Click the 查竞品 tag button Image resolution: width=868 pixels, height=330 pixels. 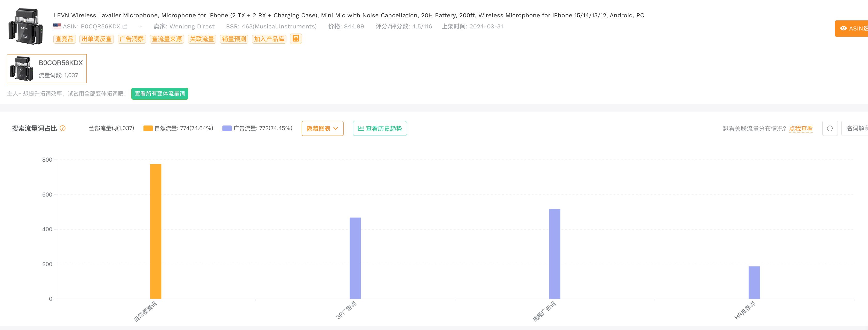click(x=64, y=39)
